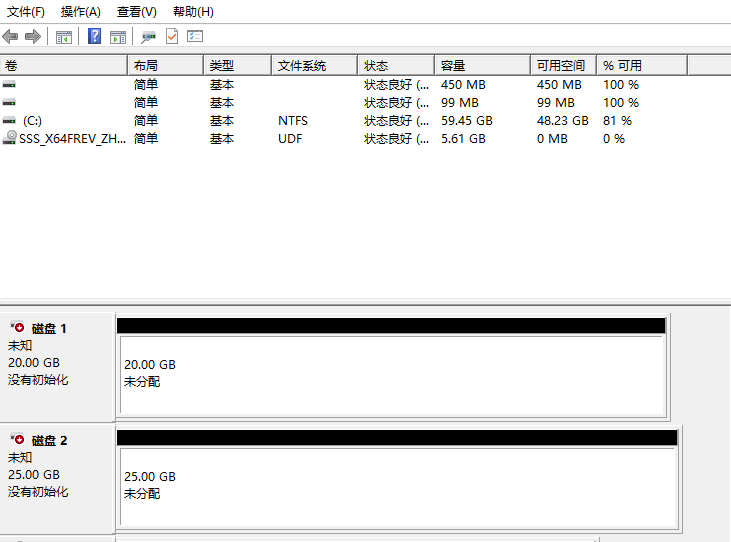The width and height of the screenshot is (731, 542).
Task: Open the 操作(A) menu
Action: point(80,12)
